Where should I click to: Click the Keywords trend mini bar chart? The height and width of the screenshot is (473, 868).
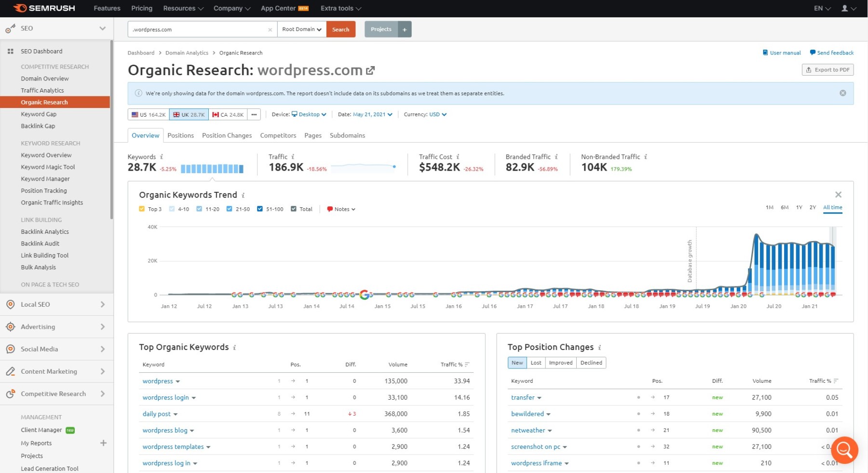pos(212,168)
